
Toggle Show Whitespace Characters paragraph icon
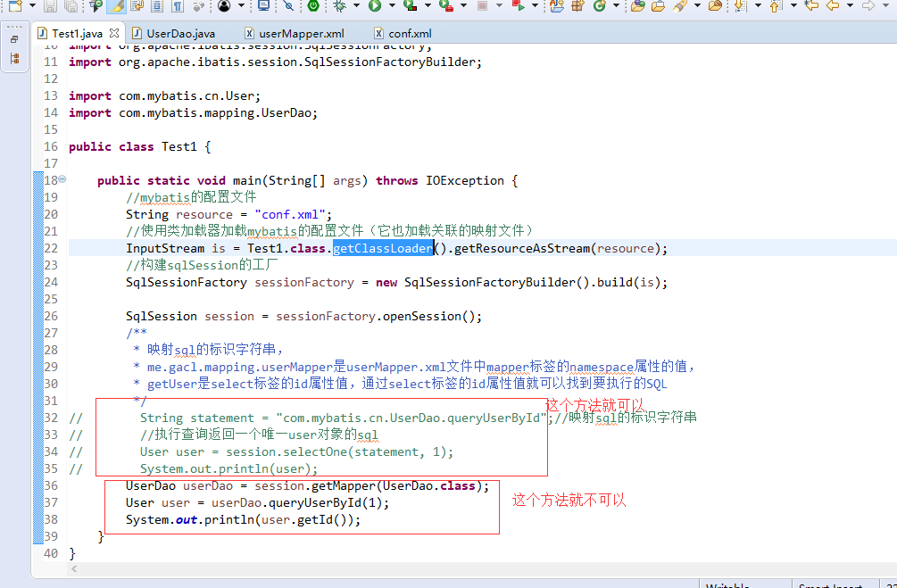pyautogui.click(x=178, y=6)
